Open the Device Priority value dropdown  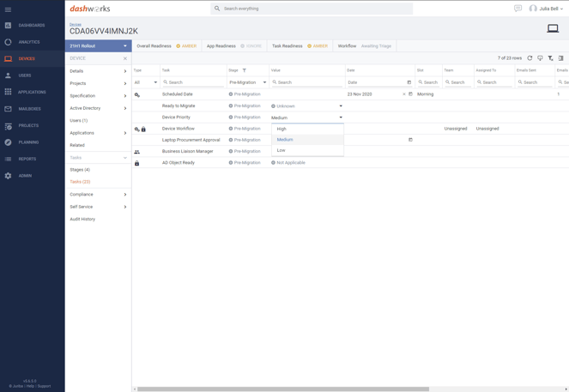307,118
